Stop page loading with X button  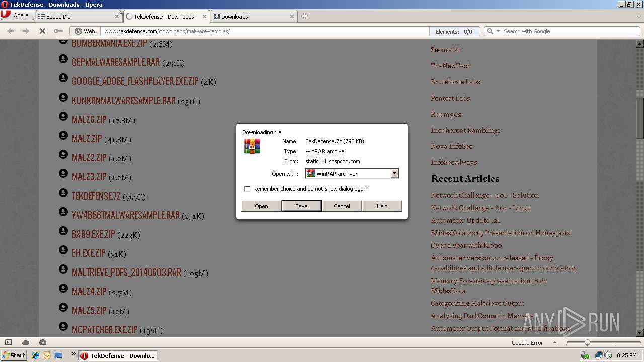click(x=42, y=31)
